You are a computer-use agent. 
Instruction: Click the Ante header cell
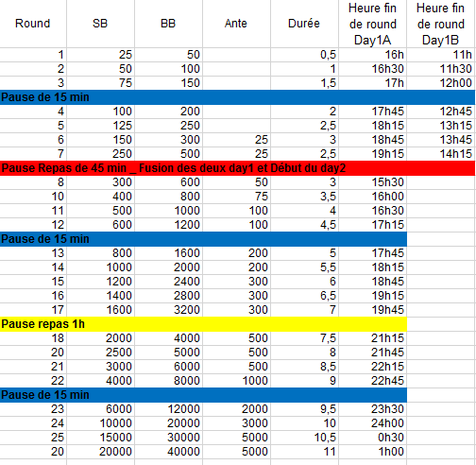(236, 24)
